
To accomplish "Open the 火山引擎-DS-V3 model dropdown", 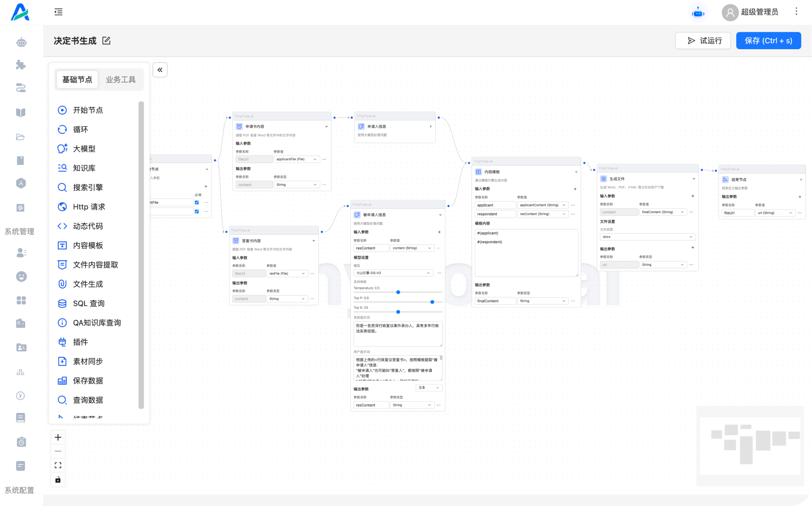I will click(393, 273).
